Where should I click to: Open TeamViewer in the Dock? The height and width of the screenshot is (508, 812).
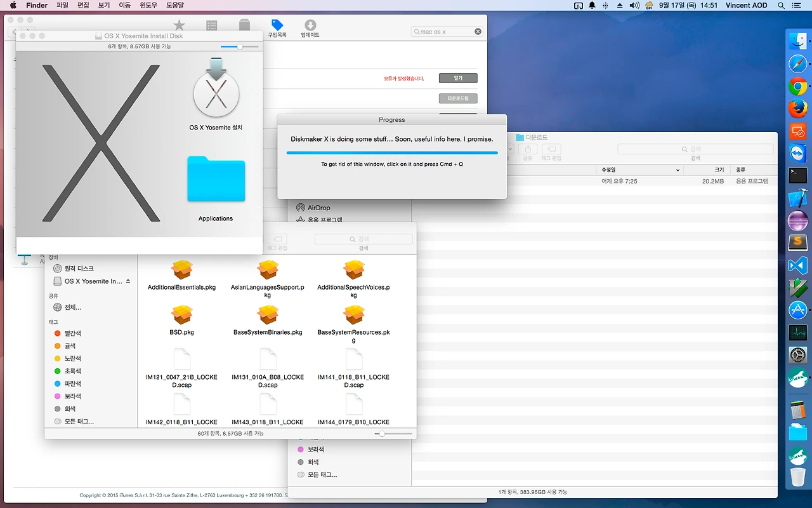click(797, 153)
